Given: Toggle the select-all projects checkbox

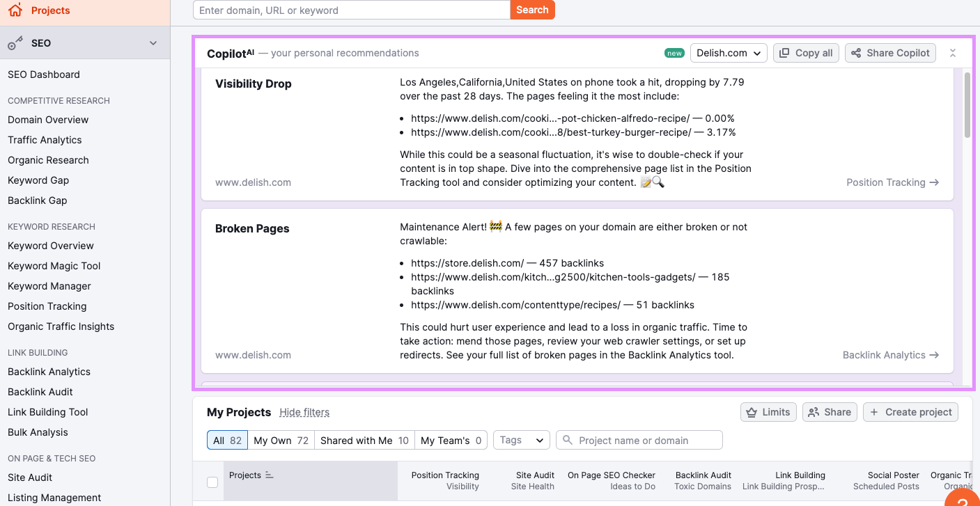Looking at the screenshot, I should point(212,482).
